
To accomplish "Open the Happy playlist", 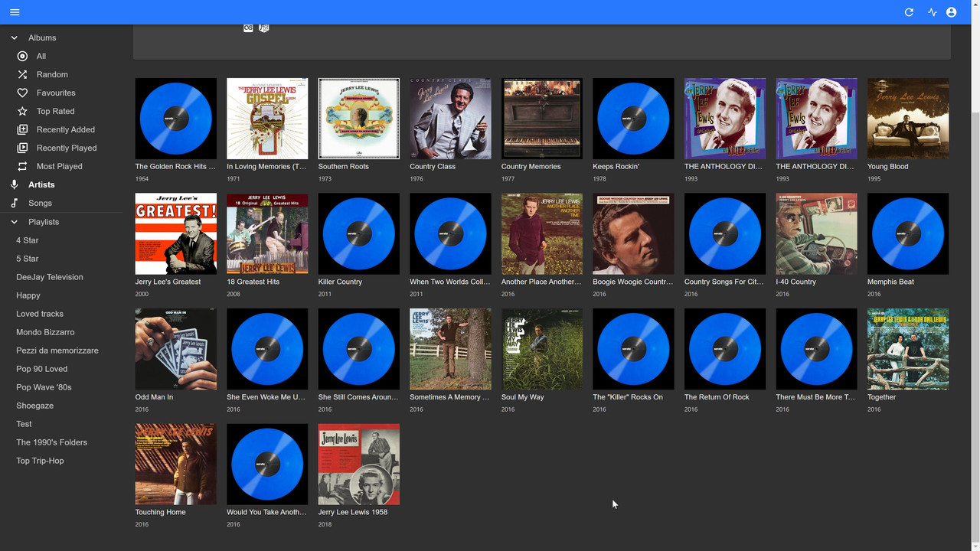I will point(28,295).
